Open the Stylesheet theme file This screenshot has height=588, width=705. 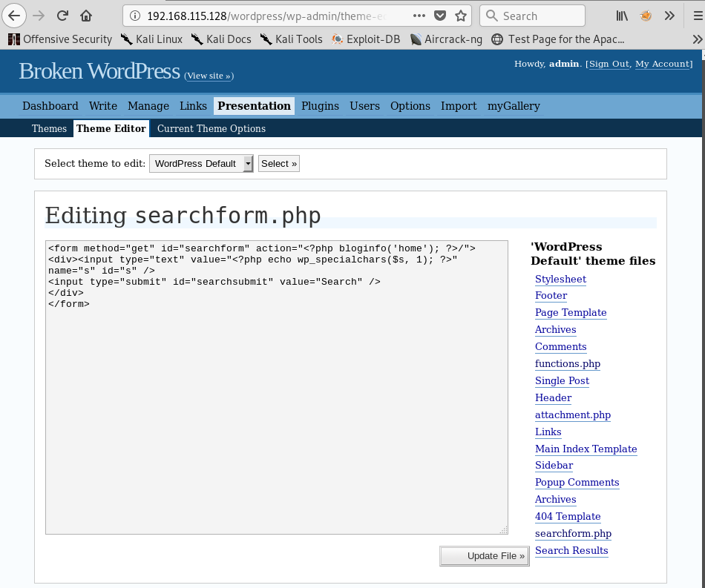click(x=561, y=280)
